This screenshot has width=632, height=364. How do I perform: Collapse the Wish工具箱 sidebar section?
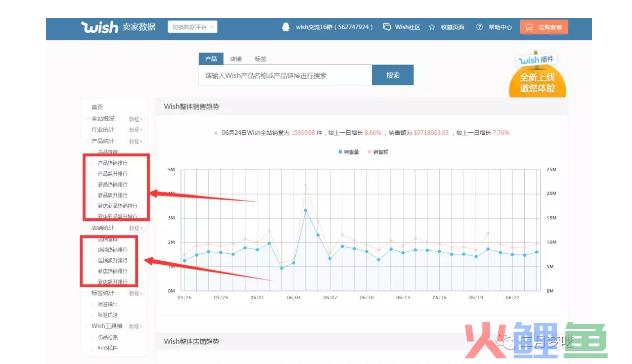135,326
